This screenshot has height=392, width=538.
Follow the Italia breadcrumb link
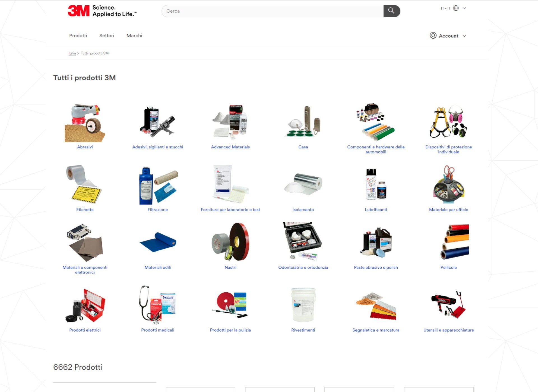click(x=72, y=53)
